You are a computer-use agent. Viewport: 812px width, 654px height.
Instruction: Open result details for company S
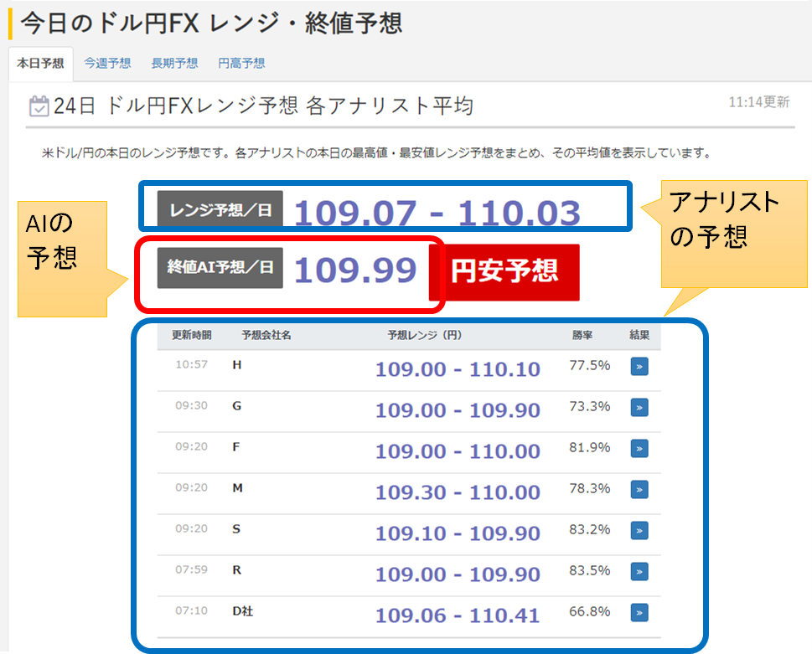tap(639, 532)
